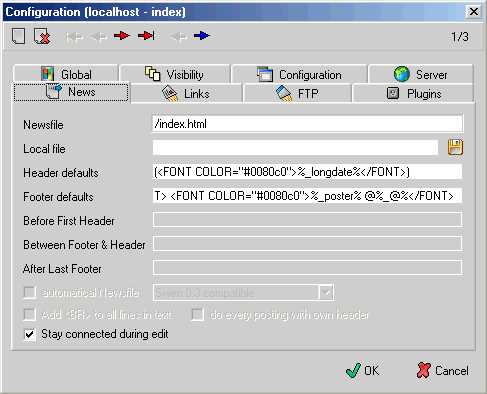
Task: Toggle Add <BR> to all lines checkbox
Action: 29,314
